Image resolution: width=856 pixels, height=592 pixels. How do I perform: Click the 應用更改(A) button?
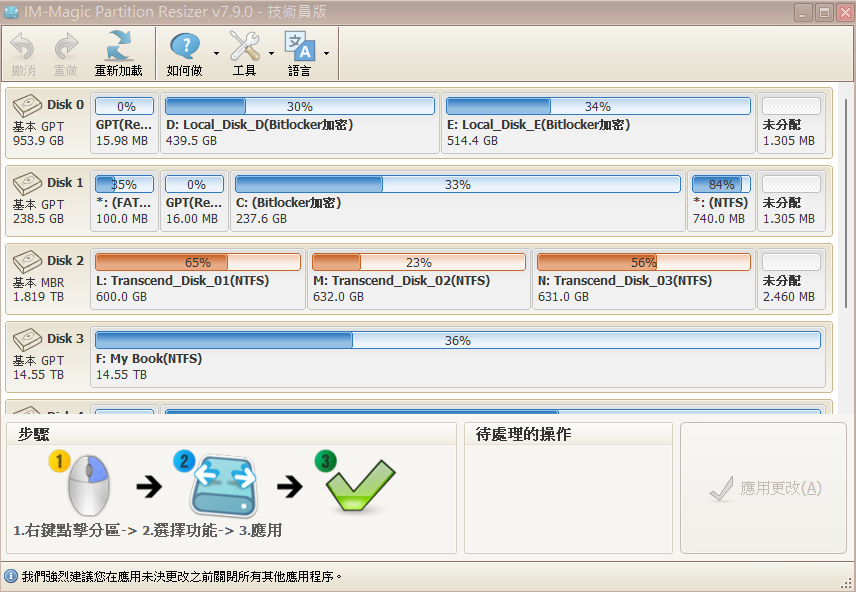pos(764,488)
